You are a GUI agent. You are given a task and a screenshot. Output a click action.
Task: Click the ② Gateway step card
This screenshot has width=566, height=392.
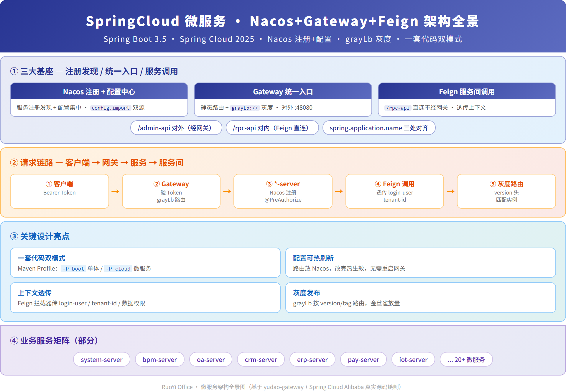[171, 191]
